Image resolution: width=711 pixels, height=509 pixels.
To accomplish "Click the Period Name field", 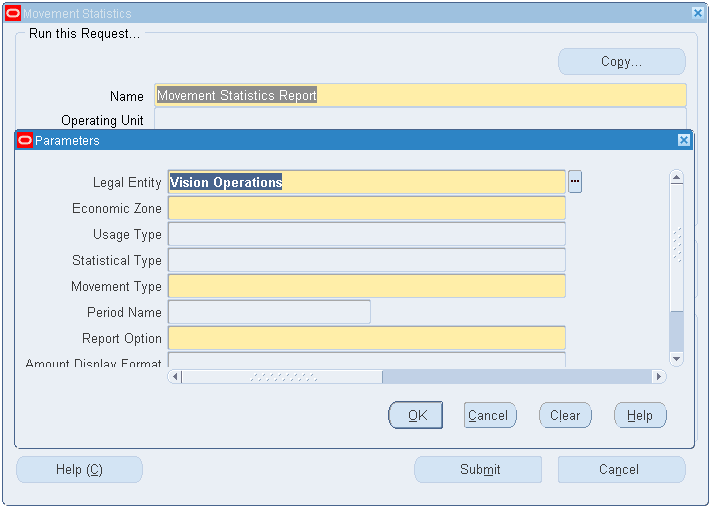I will 269,312.
